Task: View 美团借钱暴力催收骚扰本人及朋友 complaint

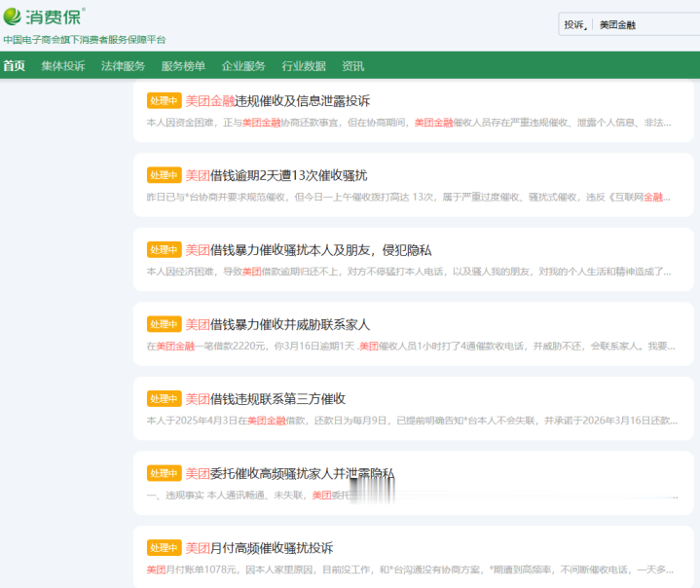Action: pyautogui.click(x=290, y=249)
